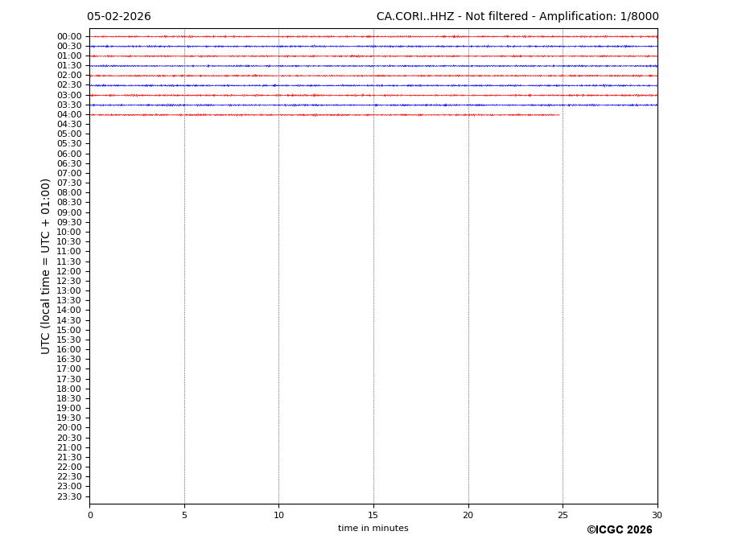Click the 09:00 row time label
This screenshot has width=746, height=560.
pos(69,212)
